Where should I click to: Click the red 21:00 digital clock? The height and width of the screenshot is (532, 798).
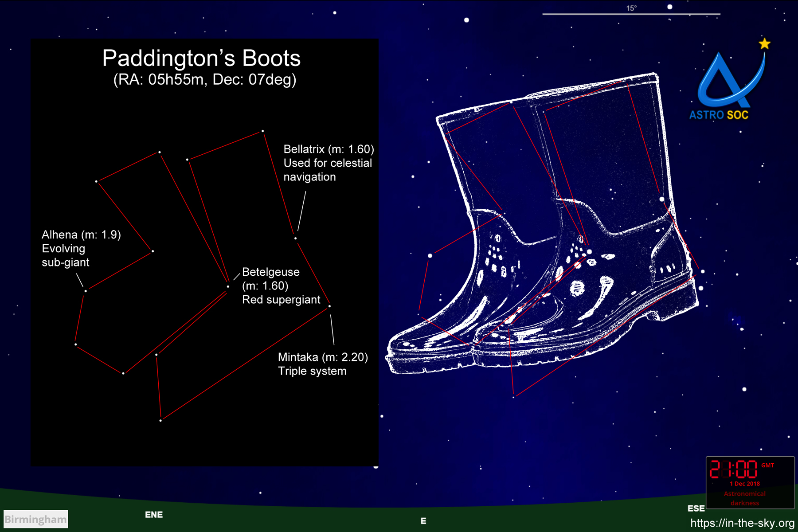[734, 469]
